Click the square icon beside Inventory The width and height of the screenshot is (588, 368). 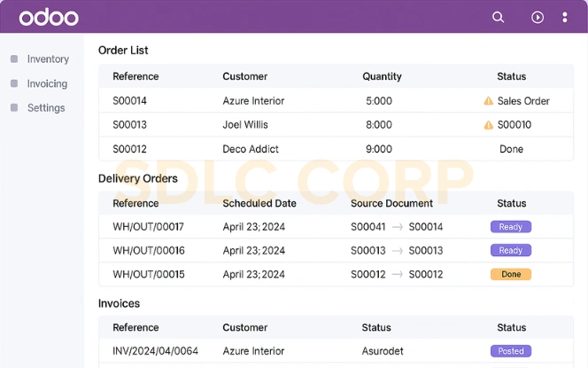[x=14, y=59]
